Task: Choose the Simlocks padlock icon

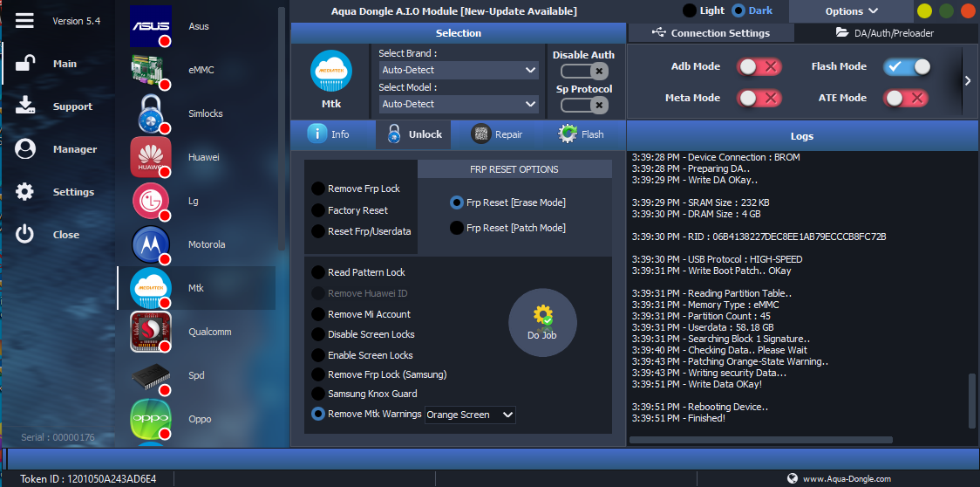Action: coord(151,113)
